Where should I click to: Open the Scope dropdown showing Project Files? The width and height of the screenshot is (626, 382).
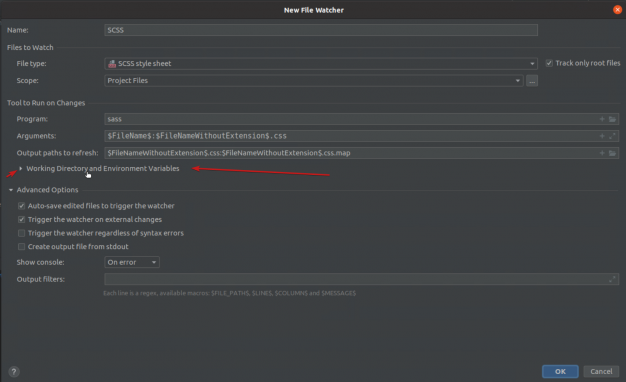(x=313, y=81)
